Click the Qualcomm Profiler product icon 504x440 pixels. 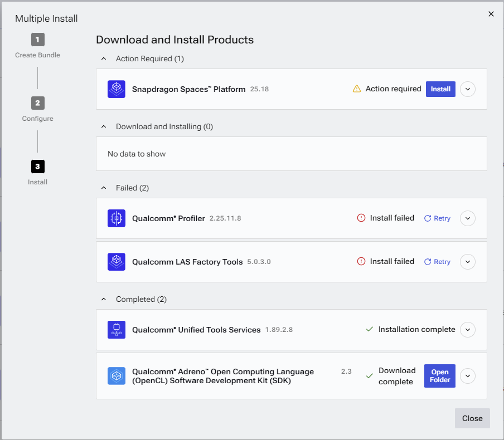[117, 218]
